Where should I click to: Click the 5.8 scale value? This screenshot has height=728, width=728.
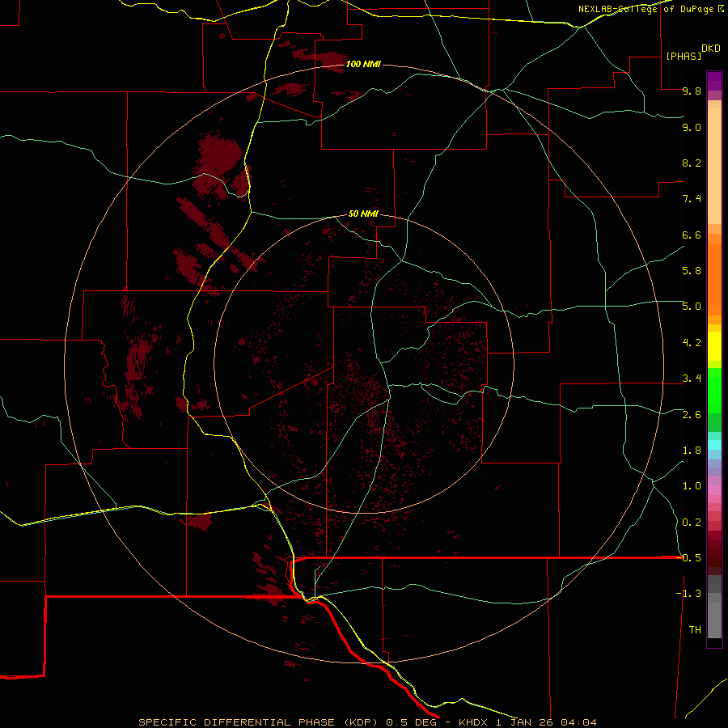coord(692,271)
